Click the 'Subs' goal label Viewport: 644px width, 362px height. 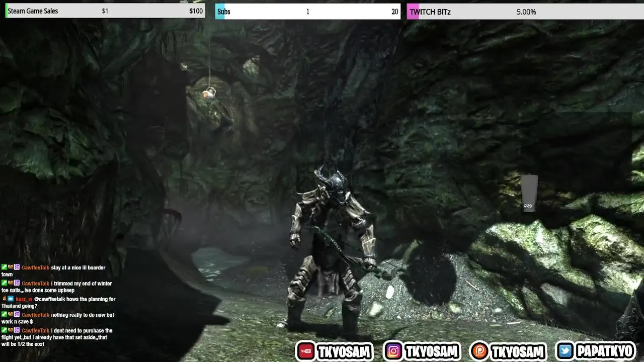(x=224, y=12)
